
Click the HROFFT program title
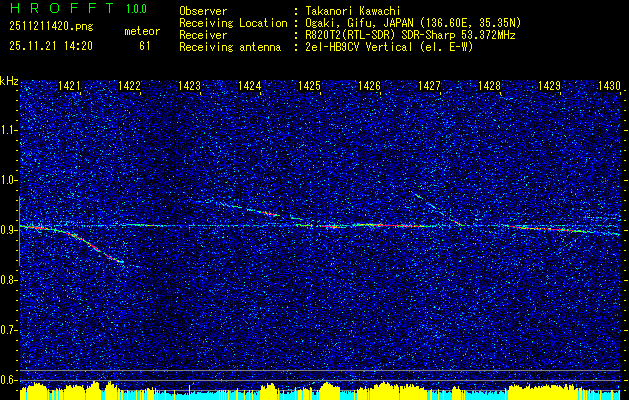coord(61,8)
